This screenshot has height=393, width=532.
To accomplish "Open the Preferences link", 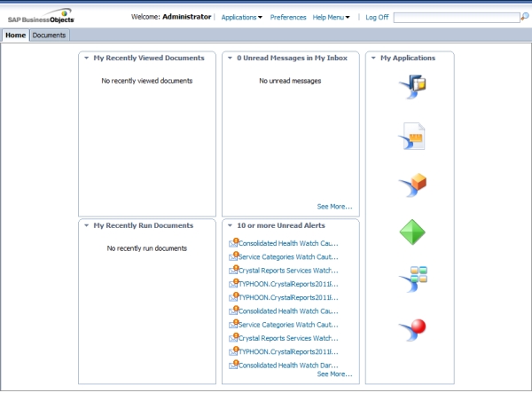I will (x=288, y=17).
